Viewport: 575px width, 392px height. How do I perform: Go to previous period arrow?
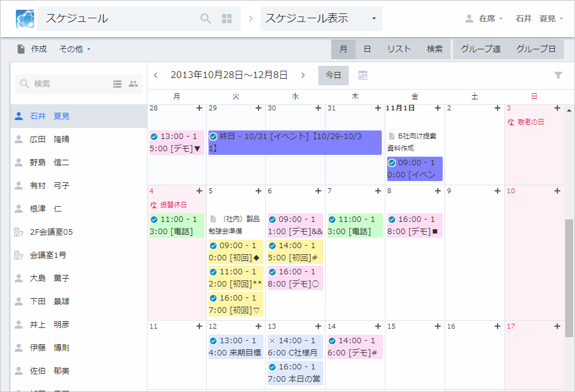coord(156,75)
